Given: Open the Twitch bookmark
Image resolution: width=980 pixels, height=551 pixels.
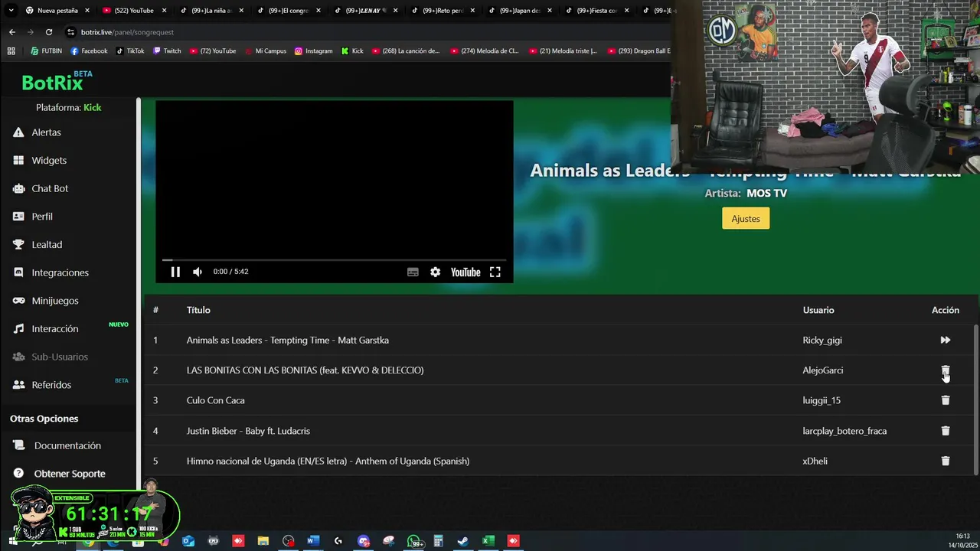Looking at the screenshot, I should coord(167,51).
